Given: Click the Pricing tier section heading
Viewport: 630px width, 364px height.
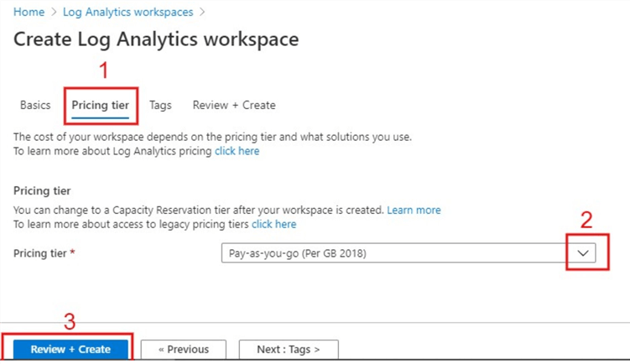Looking at the screenshot, I should click(42, 191).
